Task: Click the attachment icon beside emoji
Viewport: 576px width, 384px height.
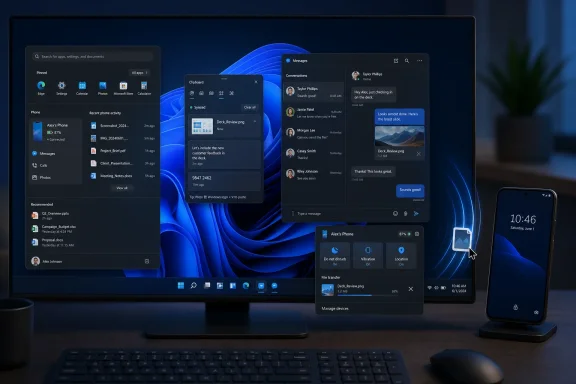Action: point(406,213)
